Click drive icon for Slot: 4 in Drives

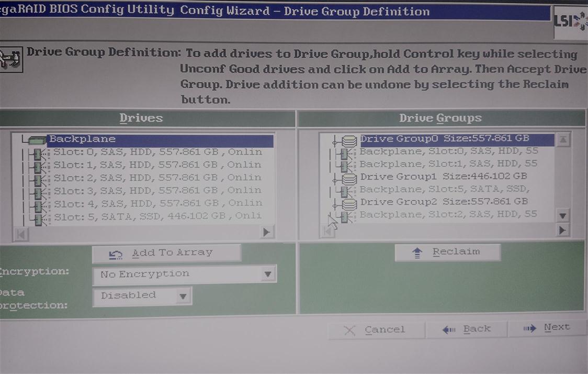point(40,206)
